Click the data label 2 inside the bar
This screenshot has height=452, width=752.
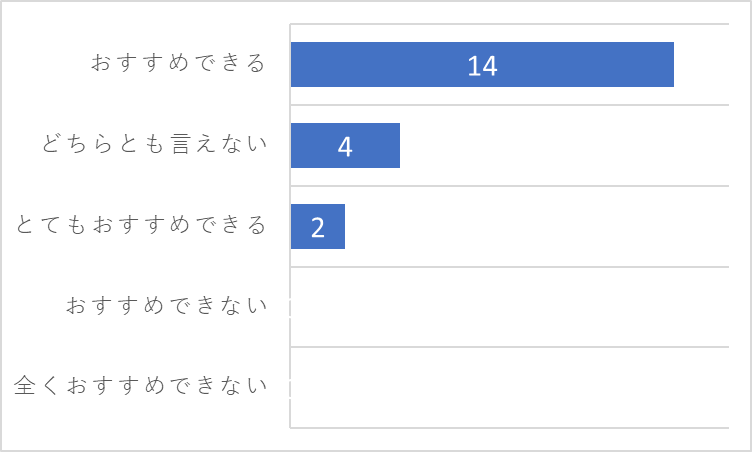click(x=317, y=227)
